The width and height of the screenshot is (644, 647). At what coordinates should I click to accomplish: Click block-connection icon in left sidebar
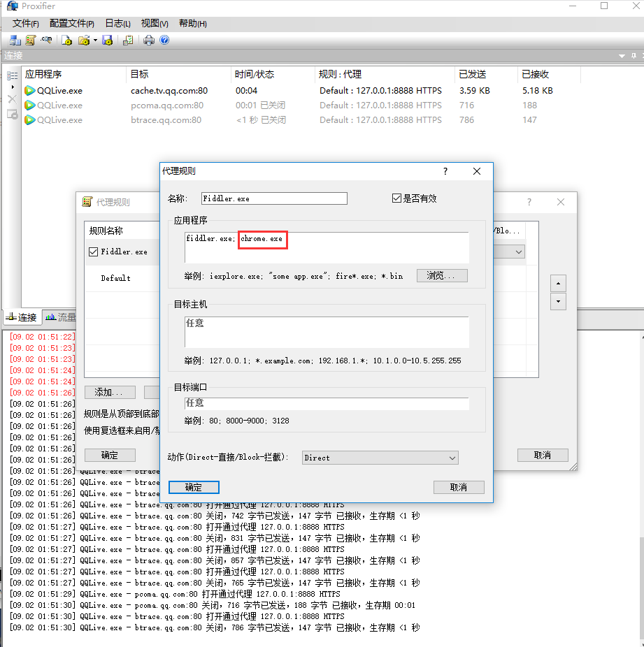[13, 115]
